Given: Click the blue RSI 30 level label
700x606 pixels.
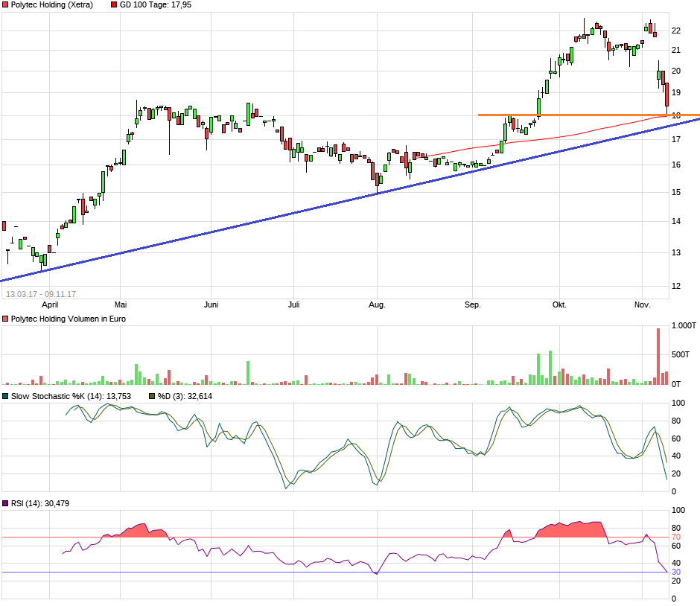Looking at the screenshot, I should [676, 572].
